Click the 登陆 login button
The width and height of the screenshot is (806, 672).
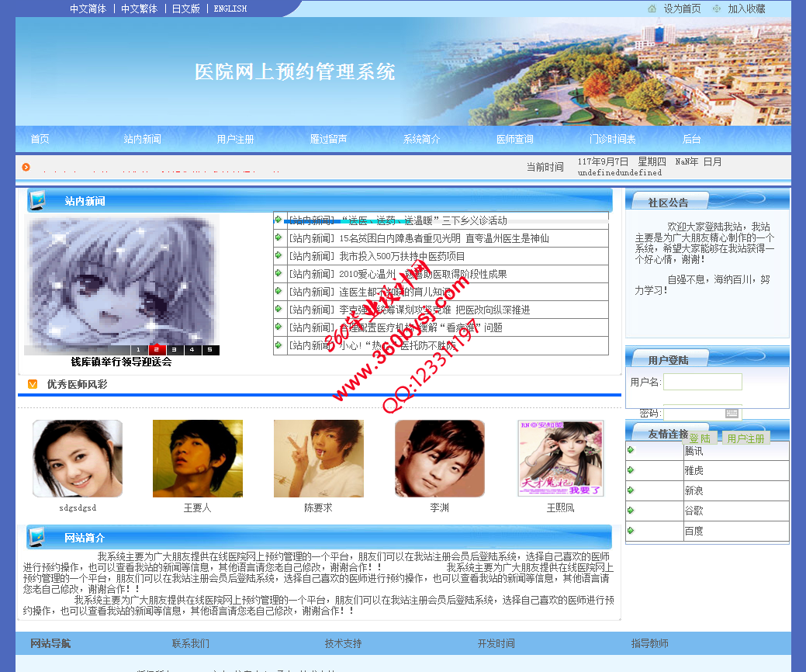pos(700,438)
